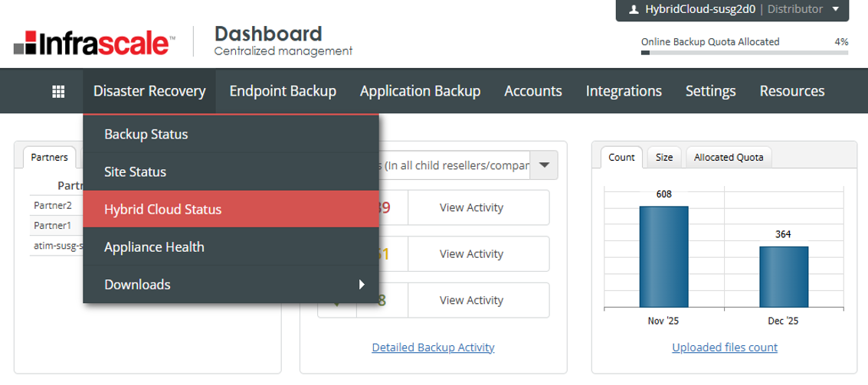Switch to the Allocated Quota tab

(728, 158)
